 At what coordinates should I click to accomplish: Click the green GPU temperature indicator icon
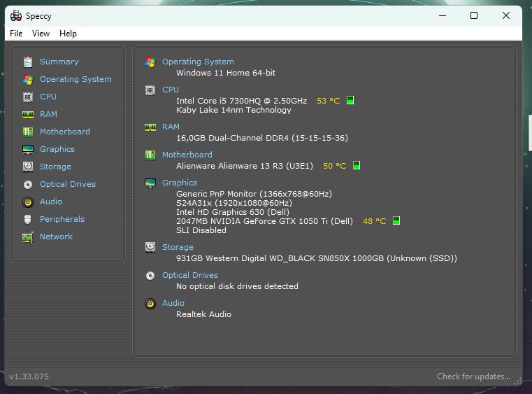396,220
